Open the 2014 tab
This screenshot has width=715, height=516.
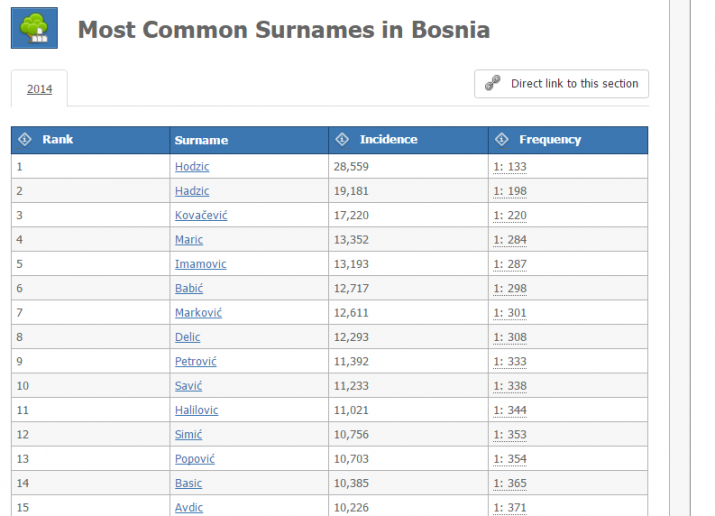[40, 89]
